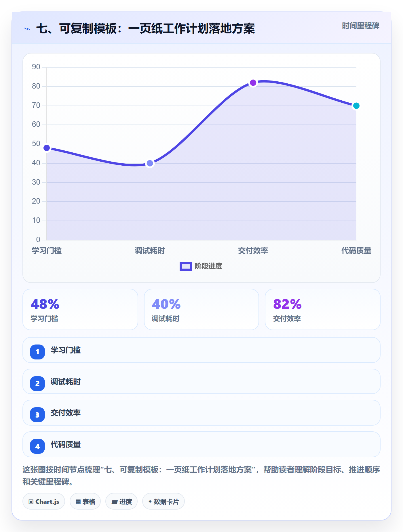Image resolution: width=403 pixels, height=532 pixels.
Task: Select the Chart.js tag chip
Action: click(44, 501)
